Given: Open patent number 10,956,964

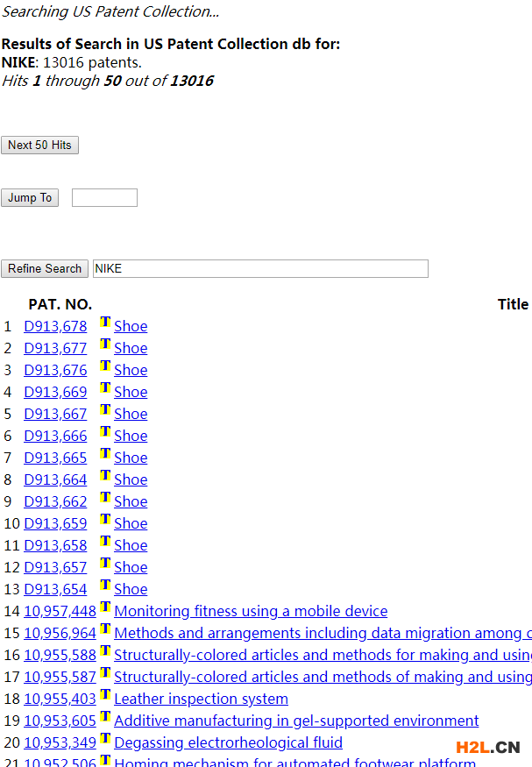Looking at the screenshot, I should (x=60, y=633).
